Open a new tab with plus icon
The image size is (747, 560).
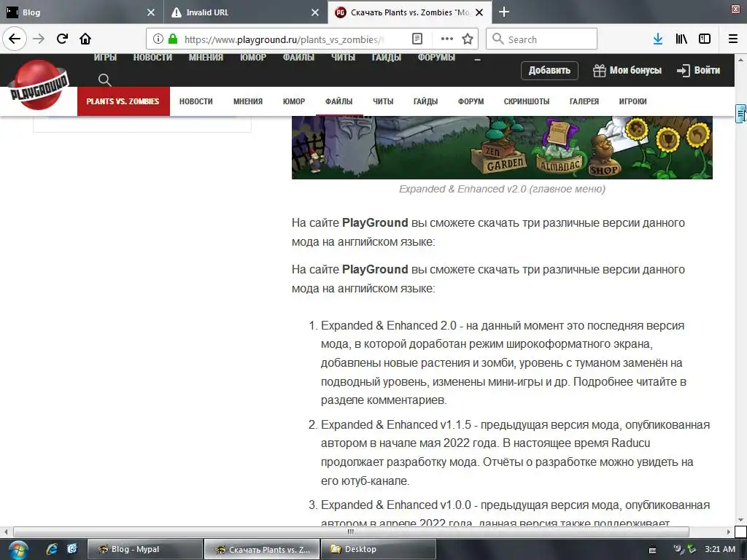tap(504, 12)
